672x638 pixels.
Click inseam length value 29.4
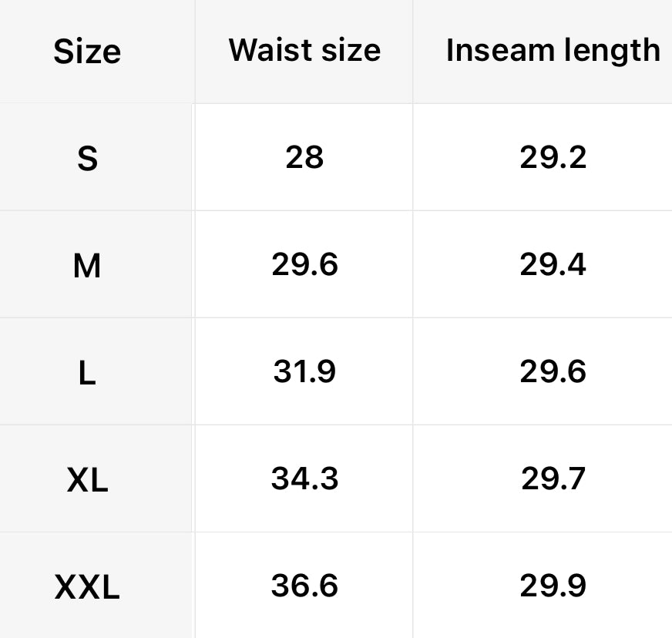point(553,264)
